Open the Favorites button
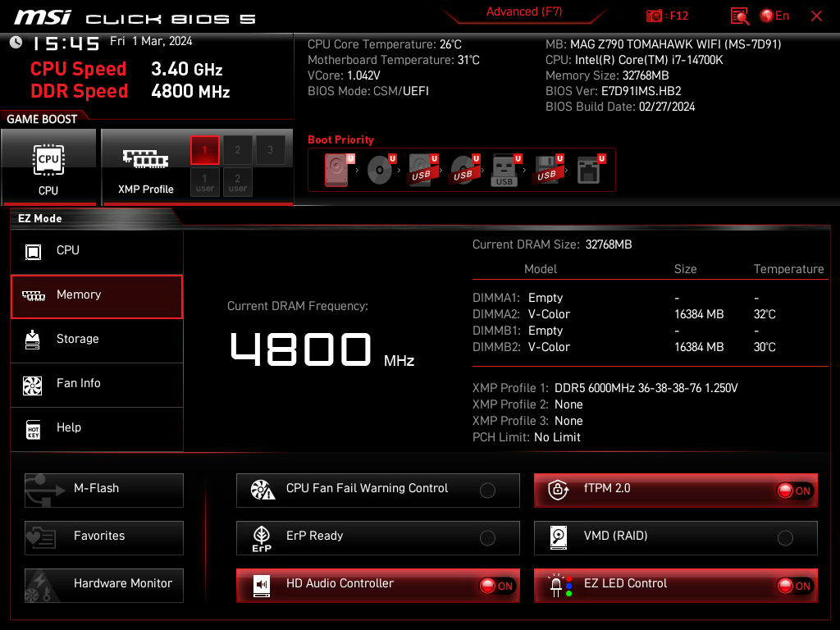This screenshot has height=630, width=840. tap(104, 538)
